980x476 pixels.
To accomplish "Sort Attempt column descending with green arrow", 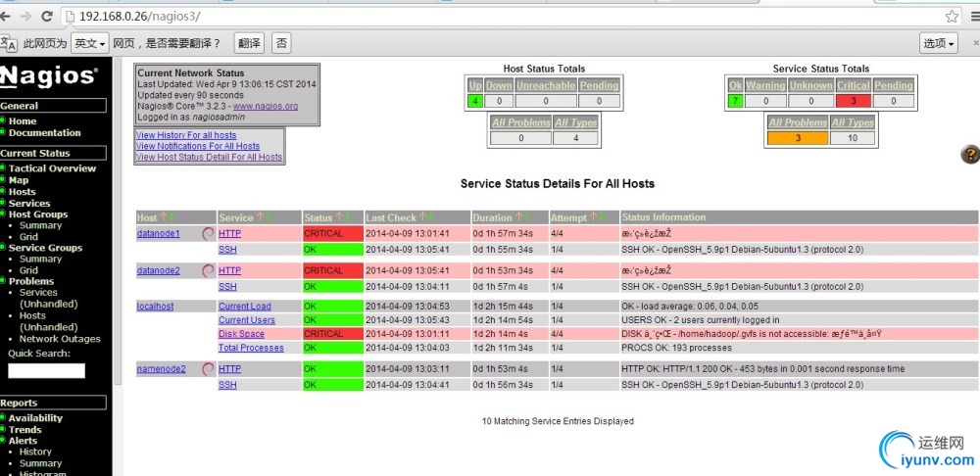I will (602, 216).
